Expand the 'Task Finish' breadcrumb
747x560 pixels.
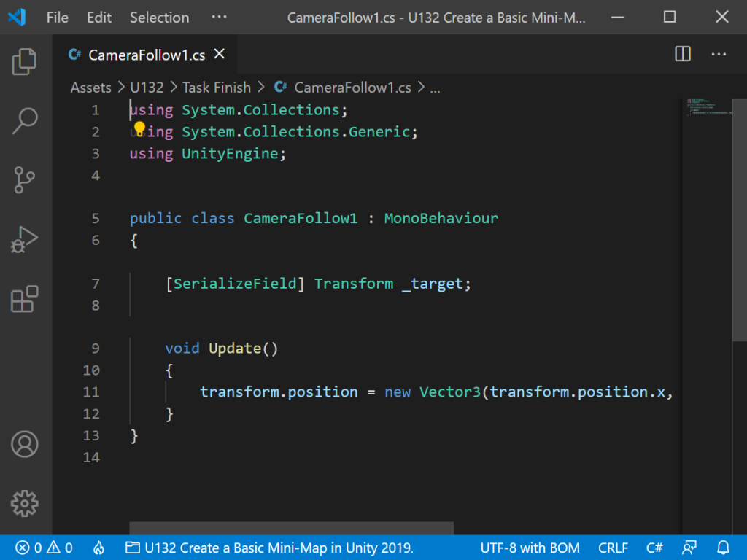pyautogui.click(x=216, y=87)
